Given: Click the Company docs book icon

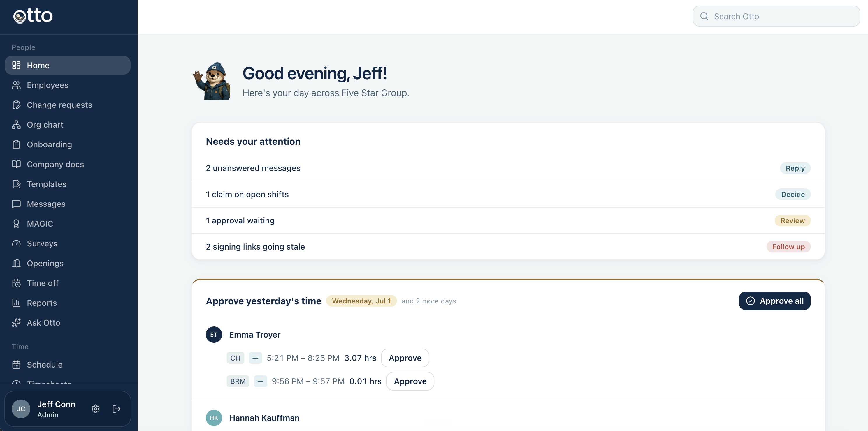Looking at the screenshot, I should tap(16, 164).
